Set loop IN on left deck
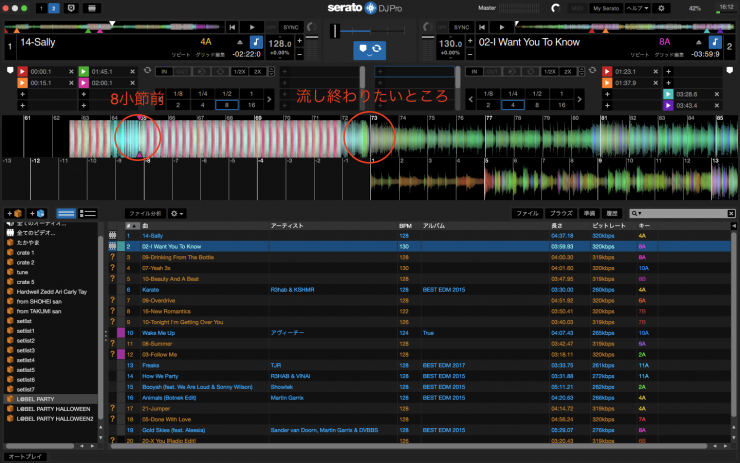The height and width of the screenshot is (463, 740). tap(164, 72)
